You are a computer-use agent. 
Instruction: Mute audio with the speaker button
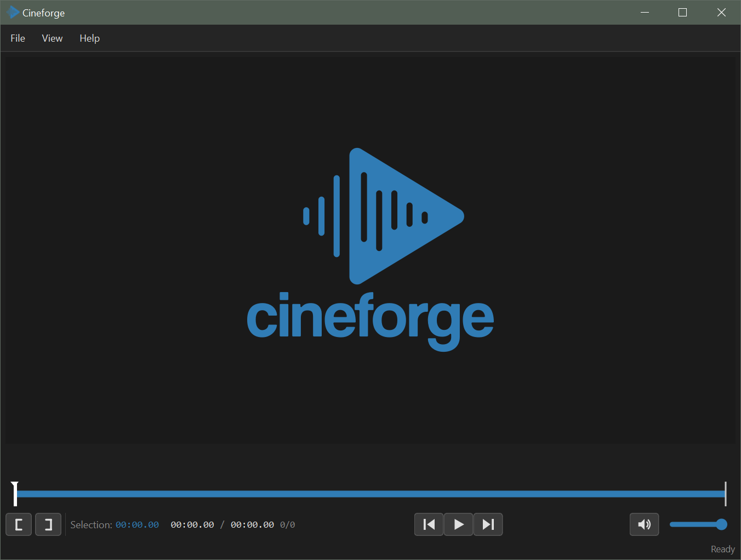tap(644, 524)
